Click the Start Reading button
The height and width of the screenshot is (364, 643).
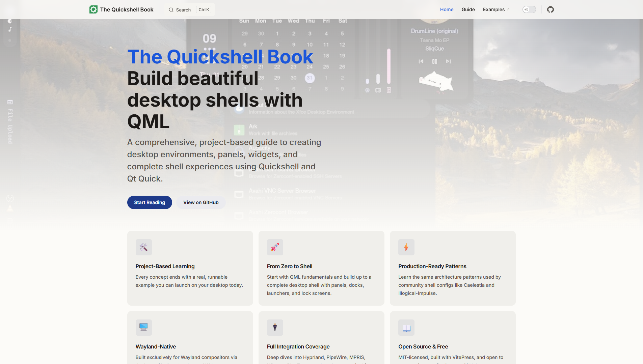coord(150,202)
